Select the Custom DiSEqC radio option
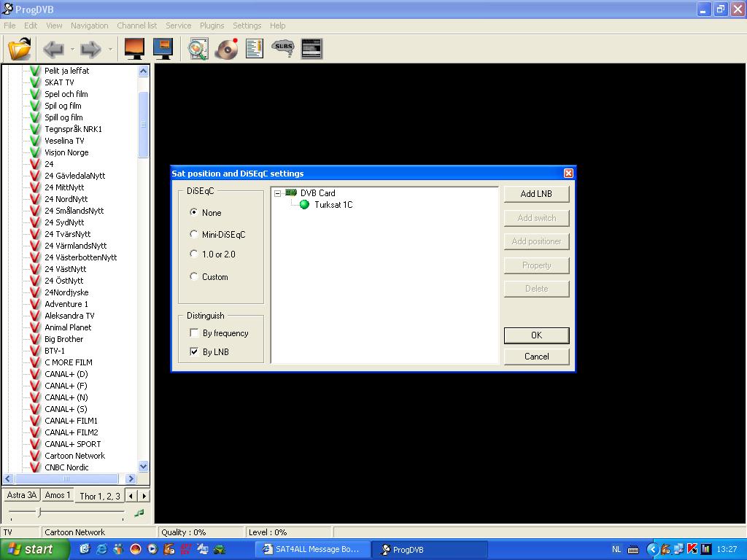This screenshot has width=747, height=560. [x=193, y=276]
